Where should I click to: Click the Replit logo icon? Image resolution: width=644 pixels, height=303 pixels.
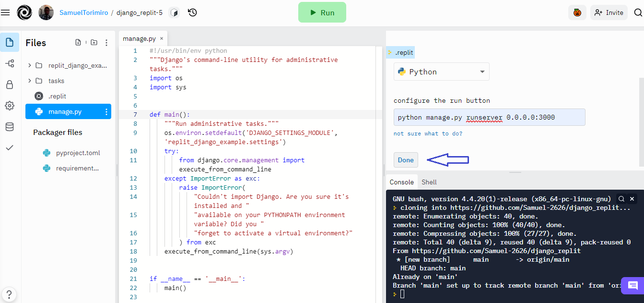(24, 12)
